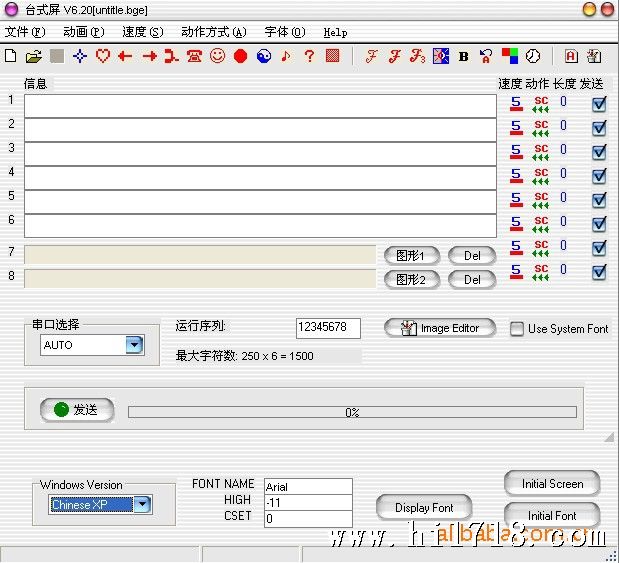Open the 动作方式(A) menu
Screen dimensions: 619x563
(213, 32)
